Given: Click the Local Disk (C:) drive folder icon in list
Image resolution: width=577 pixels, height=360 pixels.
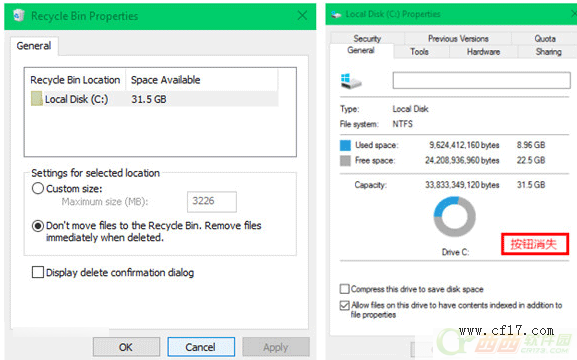Looking at the screenshot, I should click(36, 99).
